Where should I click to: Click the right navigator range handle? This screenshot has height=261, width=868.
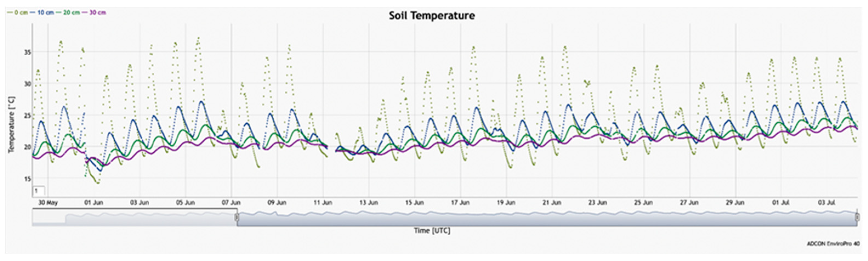(857, 217)
